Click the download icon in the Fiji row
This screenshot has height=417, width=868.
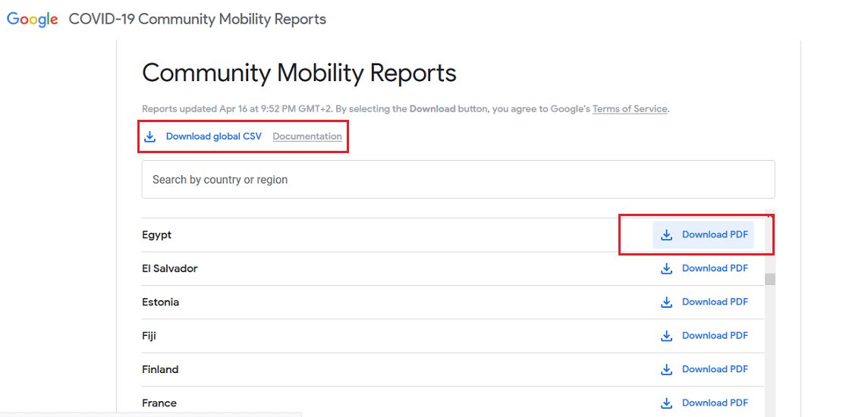click(x=667, y=337)
